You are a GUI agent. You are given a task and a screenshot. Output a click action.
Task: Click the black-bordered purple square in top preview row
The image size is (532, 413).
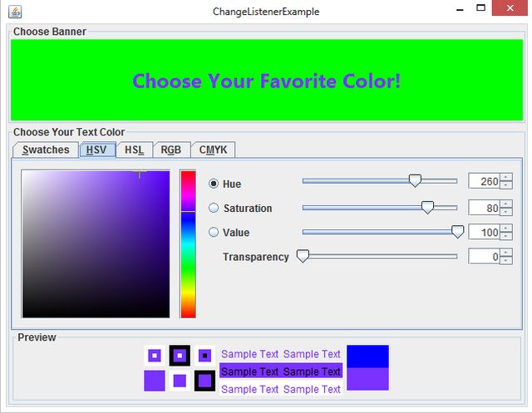click(x=180, y=356)
